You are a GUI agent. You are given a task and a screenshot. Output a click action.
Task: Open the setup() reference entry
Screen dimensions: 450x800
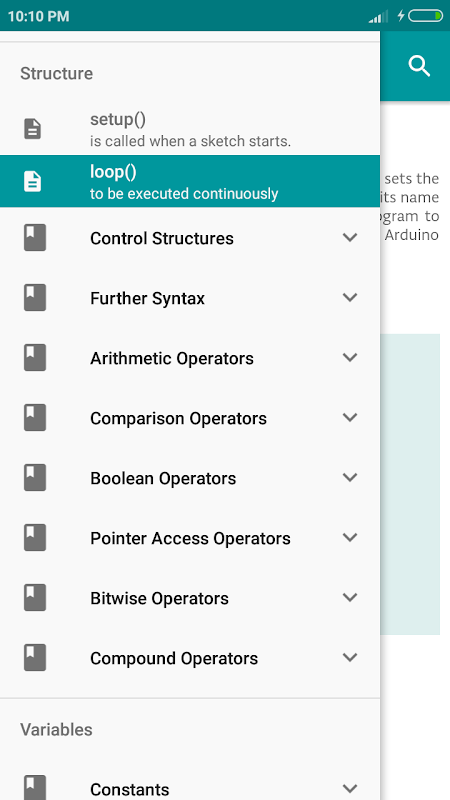[190, 129]
